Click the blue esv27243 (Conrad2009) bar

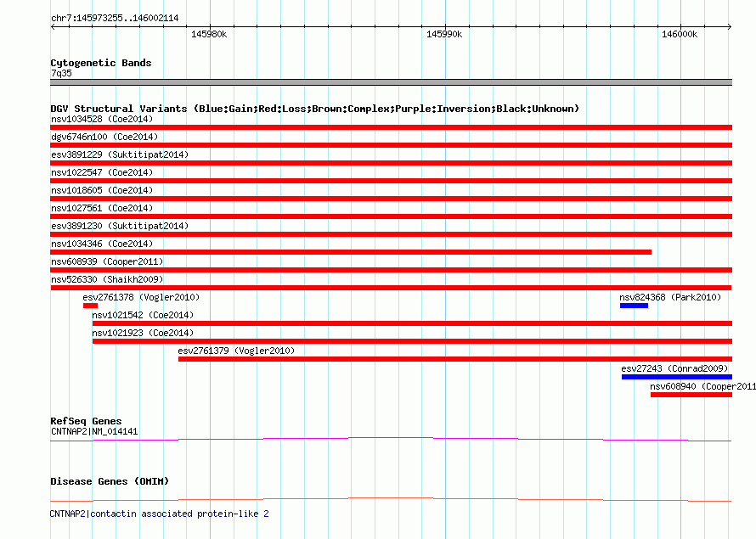pos(676,377)
